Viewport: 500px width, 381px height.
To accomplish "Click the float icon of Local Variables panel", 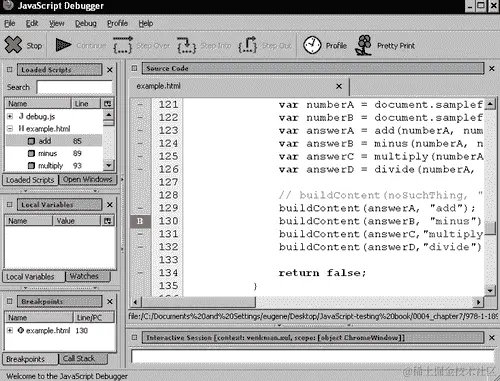I will tap(9, 204).
